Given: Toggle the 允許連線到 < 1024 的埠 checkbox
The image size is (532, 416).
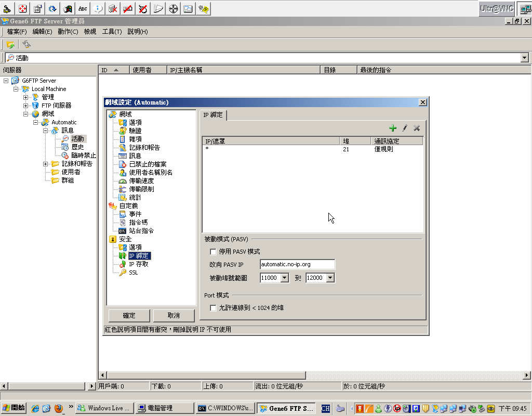Looking at the screenshot, I should [x=213, y=308].
